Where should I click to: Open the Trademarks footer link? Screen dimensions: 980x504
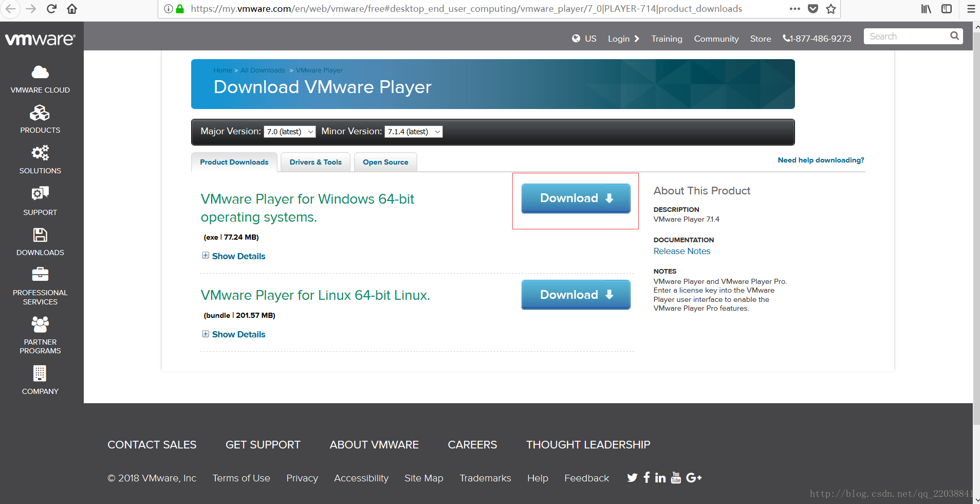pyautogui.click(x=485, y=478)
